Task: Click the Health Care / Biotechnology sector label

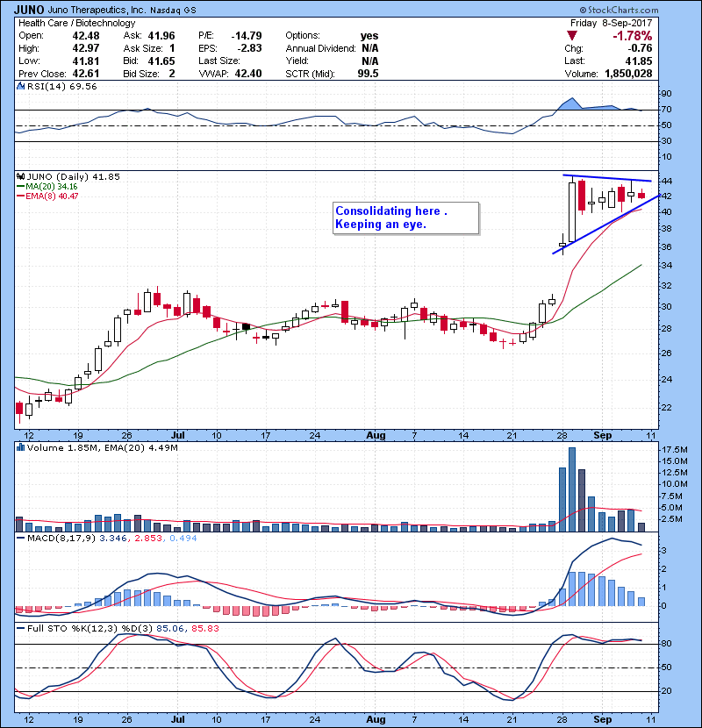Action: (x=76, y=23)
